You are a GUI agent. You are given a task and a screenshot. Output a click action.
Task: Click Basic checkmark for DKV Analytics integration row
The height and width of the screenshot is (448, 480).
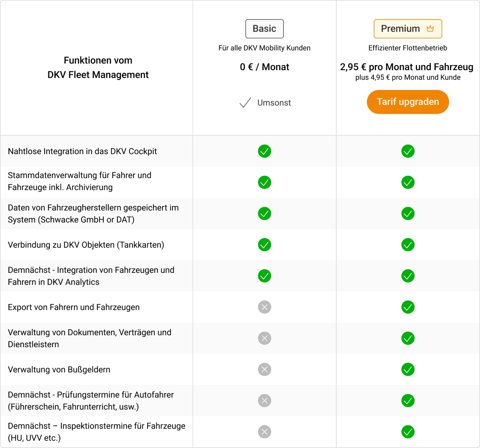tap(264, 276)
